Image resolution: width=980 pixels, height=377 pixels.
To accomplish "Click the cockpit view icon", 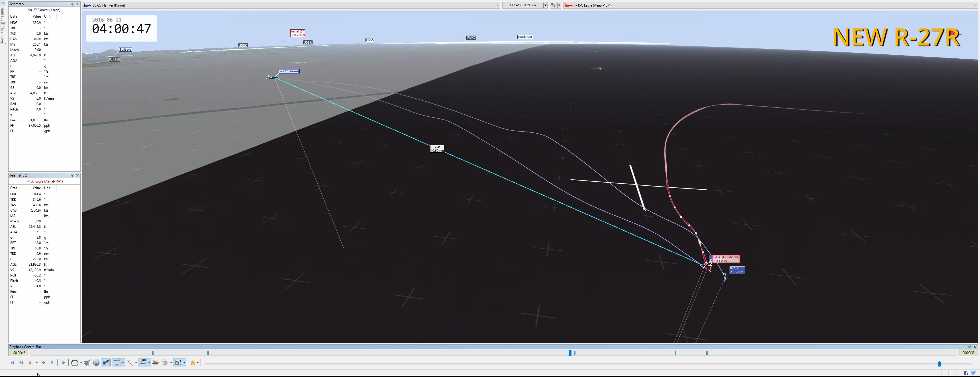I will (x=75, y=362).
